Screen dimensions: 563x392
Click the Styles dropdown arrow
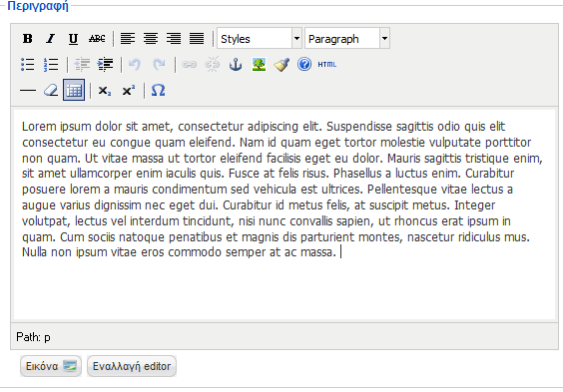pos(296,38)
